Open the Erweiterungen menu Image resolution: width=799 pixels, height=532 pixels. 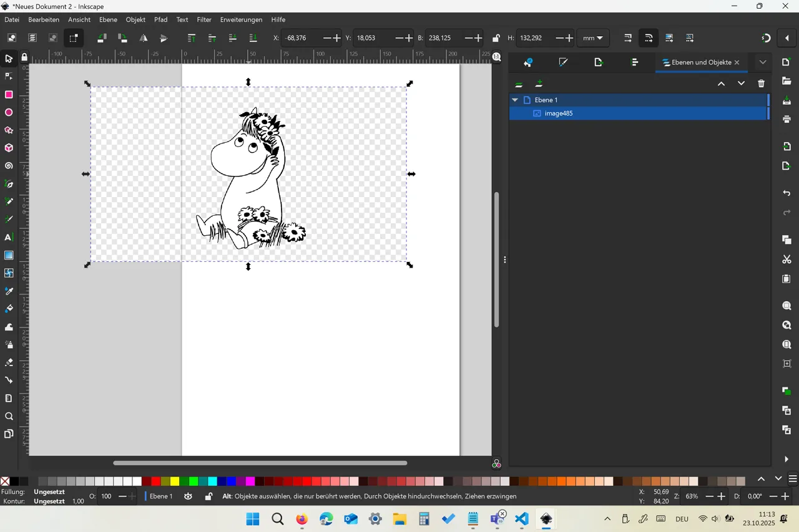point(241,20)
